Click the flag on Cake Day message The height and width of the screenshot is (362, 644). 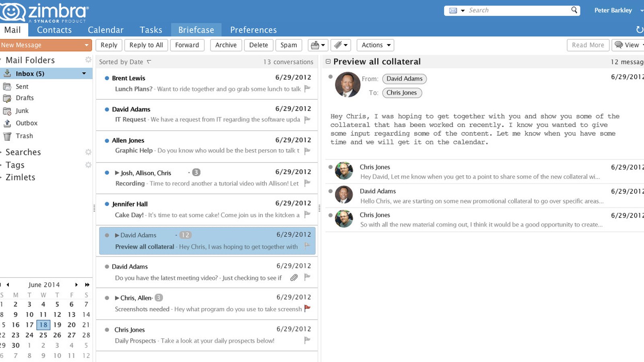pos(307,214)
